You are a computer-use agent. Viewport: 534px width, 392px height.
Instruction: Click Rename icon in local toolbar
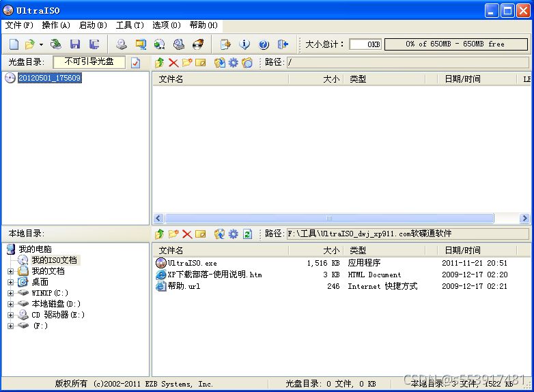pyautogui.click(x=201, y=234)
